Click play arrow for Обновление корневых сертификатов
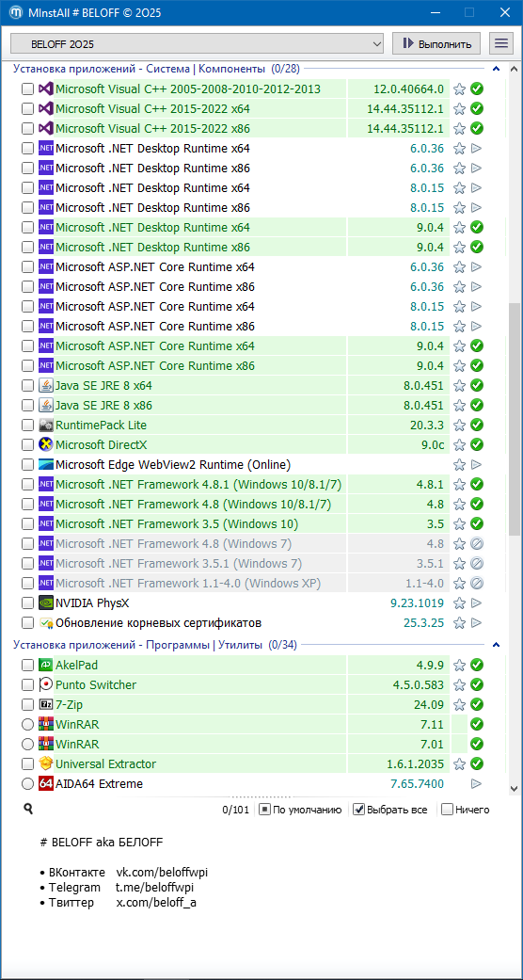 pos(477,623)
